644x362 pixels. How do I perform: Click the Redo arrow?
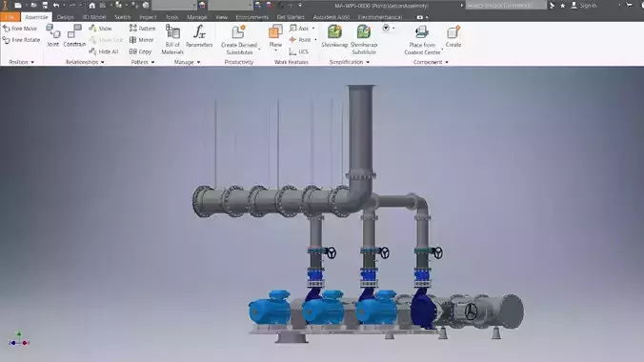click(72, 6)
